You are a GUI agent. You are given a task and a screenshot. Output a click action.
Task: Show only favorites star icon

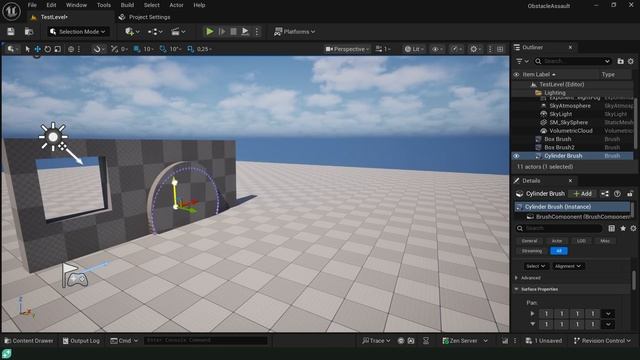[x=623, y=229]
